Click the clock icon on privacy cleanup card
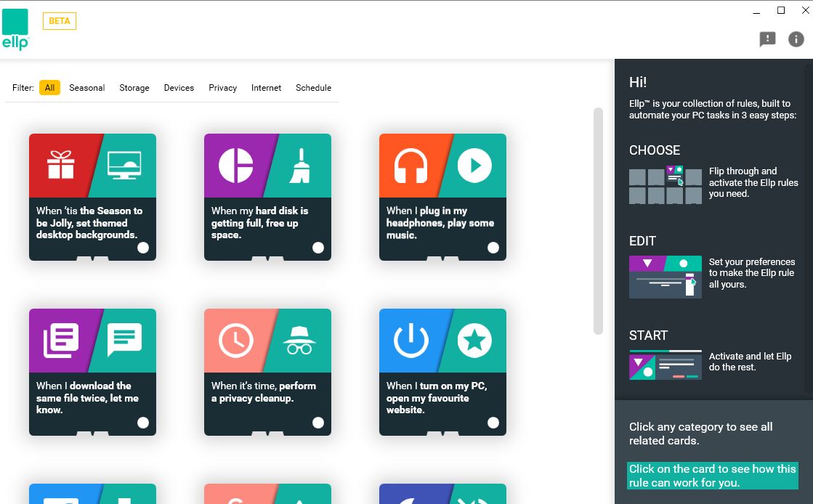The height and width of the screenshot is (504, 813). click(x=235, y=341)
